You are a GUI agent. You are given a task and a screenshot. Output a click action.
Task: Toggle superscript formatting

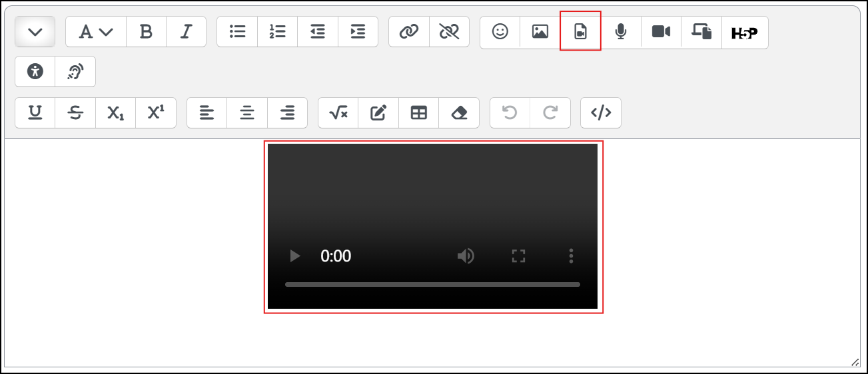pos(156,113)
